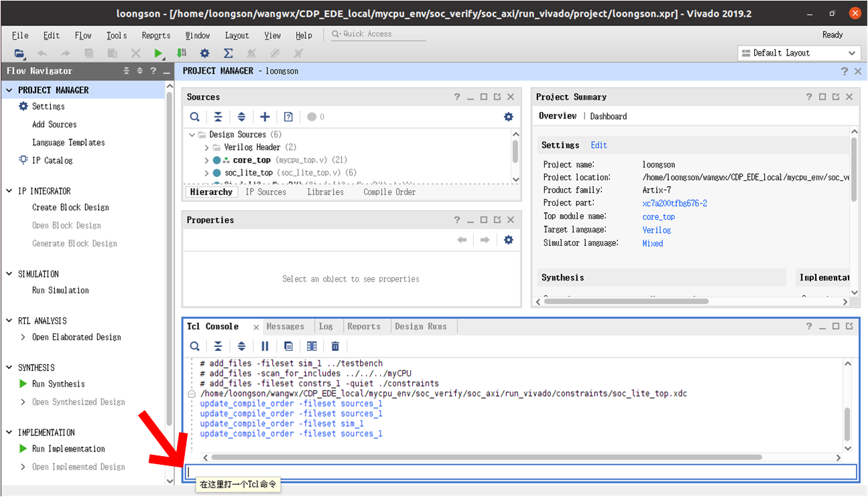Image resolution: width=868 pixels, height=497 pixels.
Task: Open Sources panel settings gear
Action: point(508,117)
